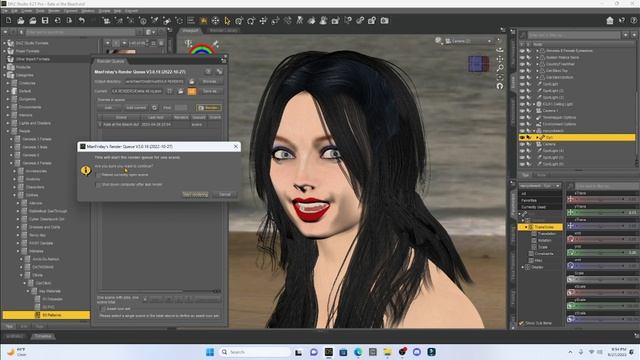Pick the Node Selection arrow tool

coord(227,20)
